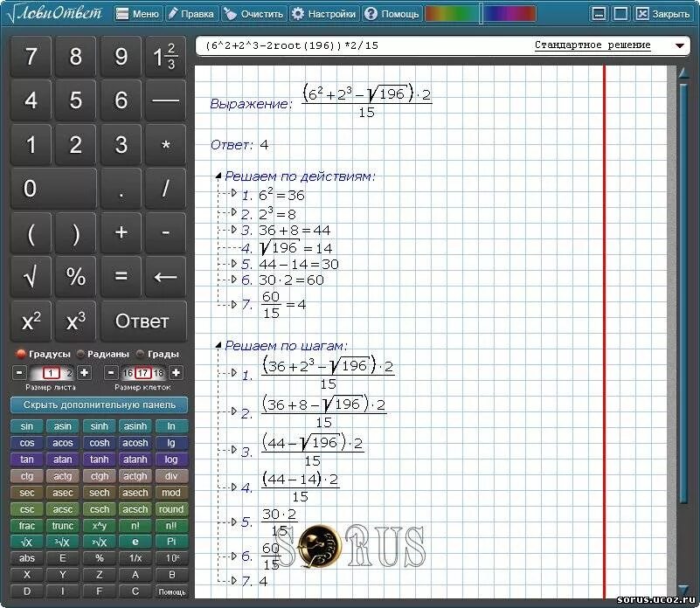Screen dimensions: 700x608
Task: Click the x cubed key
Action: [75, 321]
